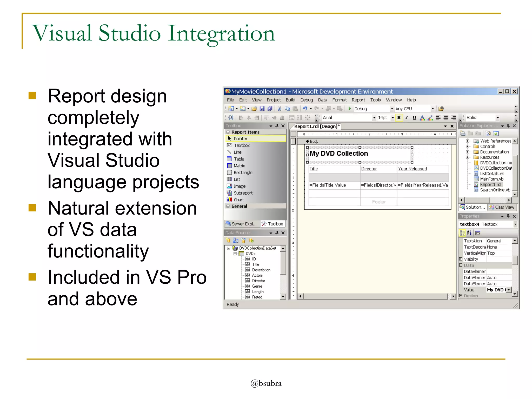The image size is (532, 399).
Task: Click the Cut scissors icon
Action: (x=280, y=109)
